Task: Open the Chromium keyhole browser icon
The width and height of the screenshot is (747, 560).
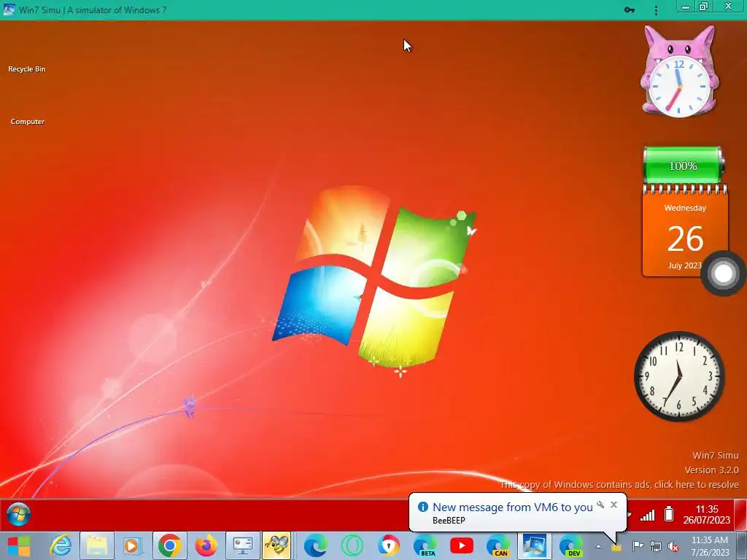Action: point(389,545)
